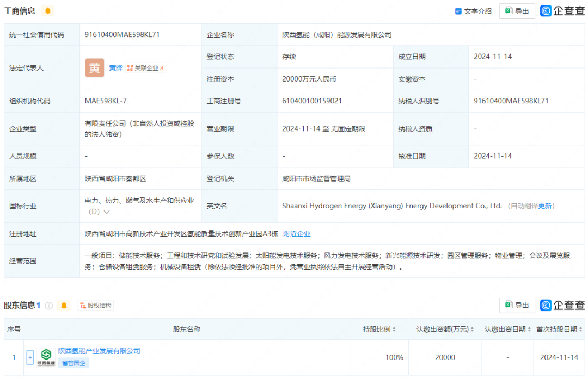The width and height of the screenshot is (588, 378).
Task: Expand 国标行业 (D) dropdown chevron
Action: pyautogui.click(x=107, y=212)
